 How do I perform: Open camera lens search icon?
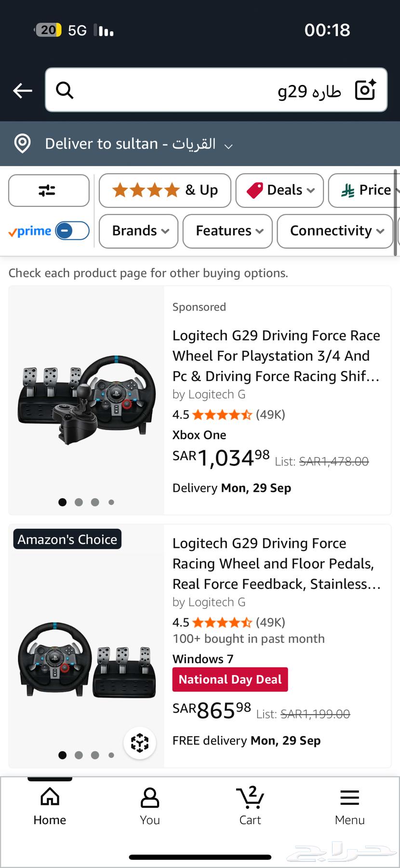[365, 90]
